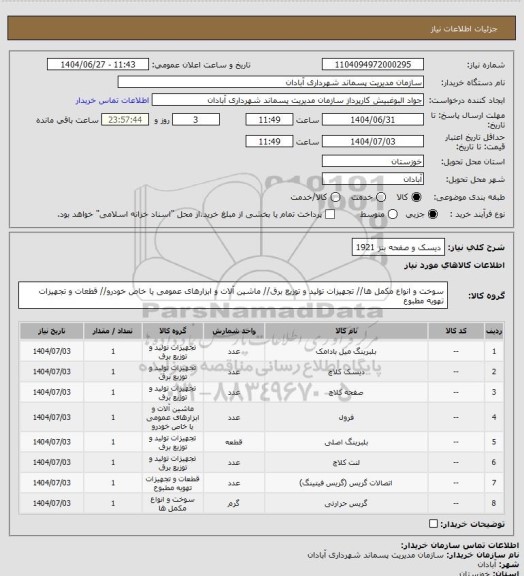The width and height of the screenshot is (524, 576).
Task: Select item اتصالات گریس (گریس فیتینگ)
Action: (346, 483)
